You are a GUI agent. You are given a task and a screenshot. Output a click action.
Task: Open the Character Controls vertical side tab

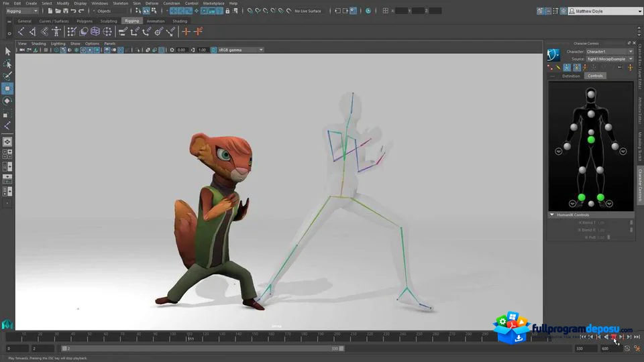click(640, 185)
